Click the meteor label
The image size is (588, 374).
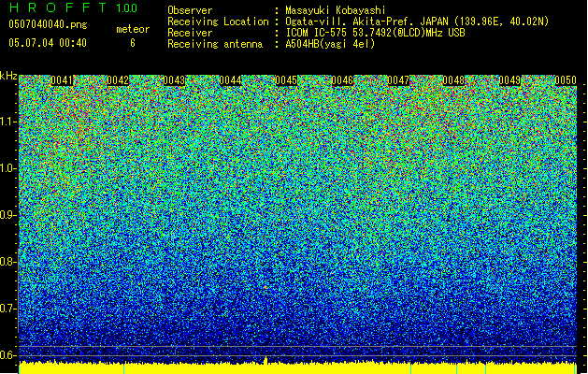[133, 29]
